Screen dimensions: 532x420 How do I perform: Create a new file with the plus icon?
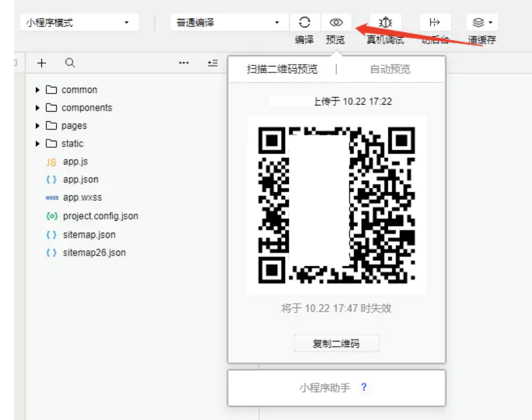point(41,63)
